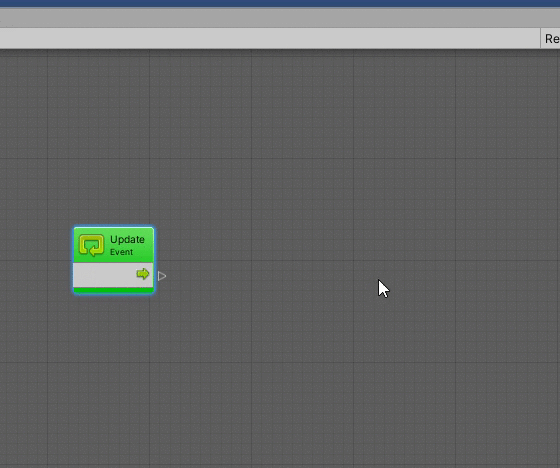560x468 pixels.
Task: Click the blue window title bar
Action: [280, 3]
